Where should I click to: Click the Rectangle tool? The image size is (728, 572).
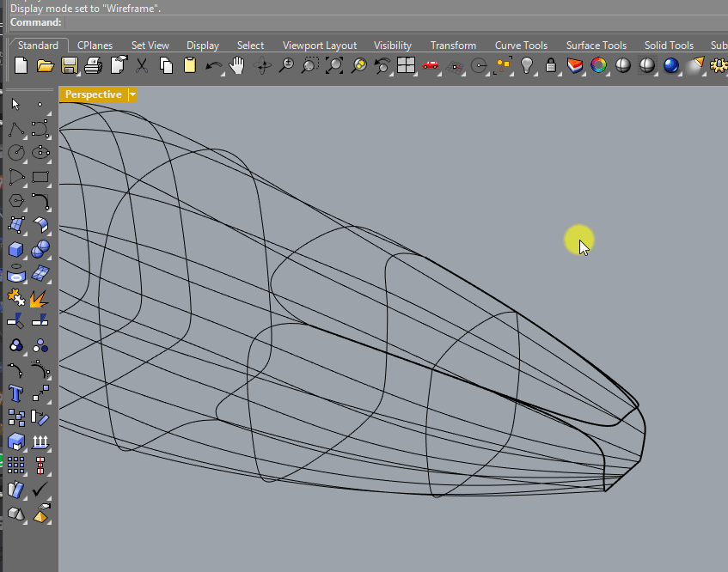(x=40, y=178)
